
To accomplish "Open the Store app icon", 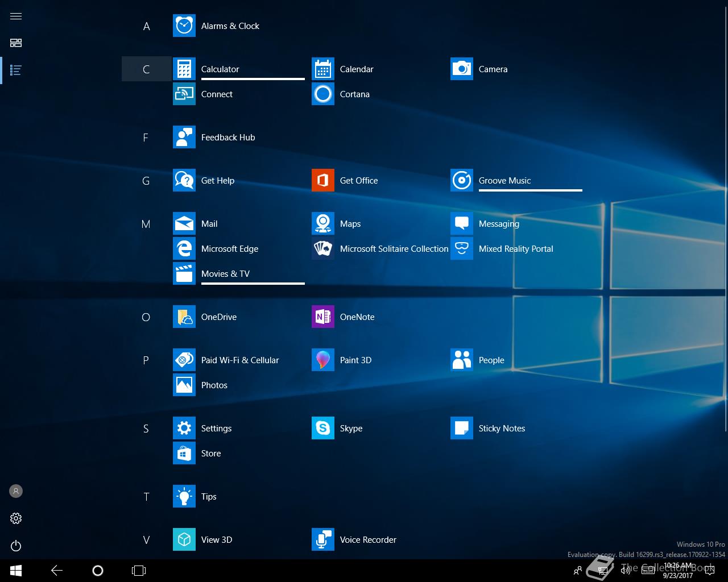I will 184,453.
